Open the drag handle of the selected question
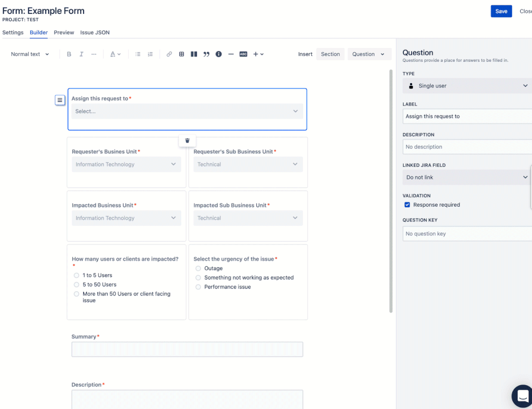Screen dimensions: 532x409 (x=60, y=100)
